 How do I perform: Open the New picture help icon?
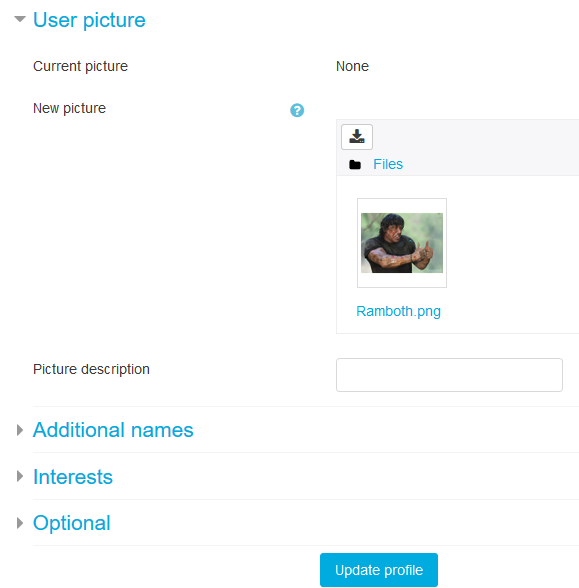tap(297, 110)
